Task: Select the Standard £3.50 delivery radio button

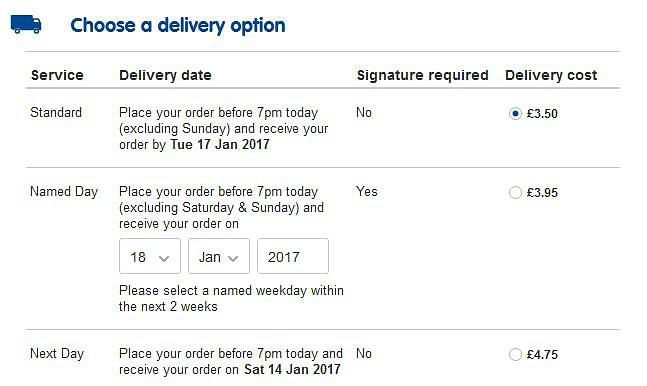Action: click(515, 113)
